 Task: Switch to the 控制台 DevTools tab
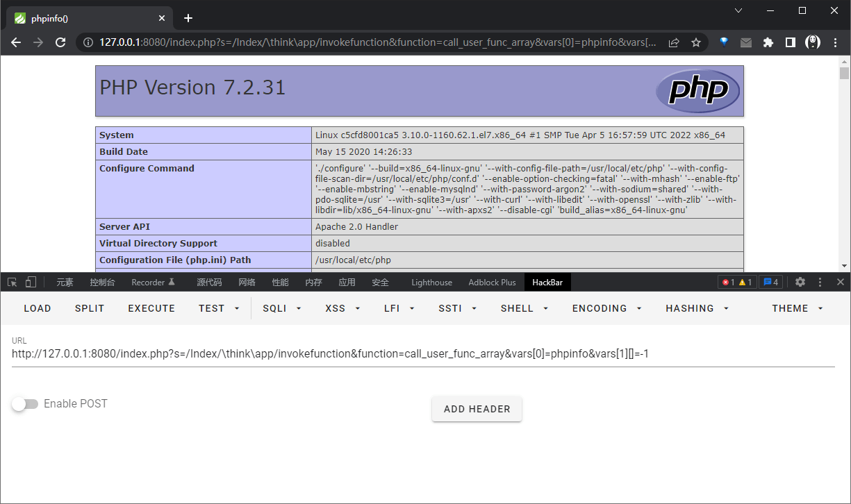(102, 282)
